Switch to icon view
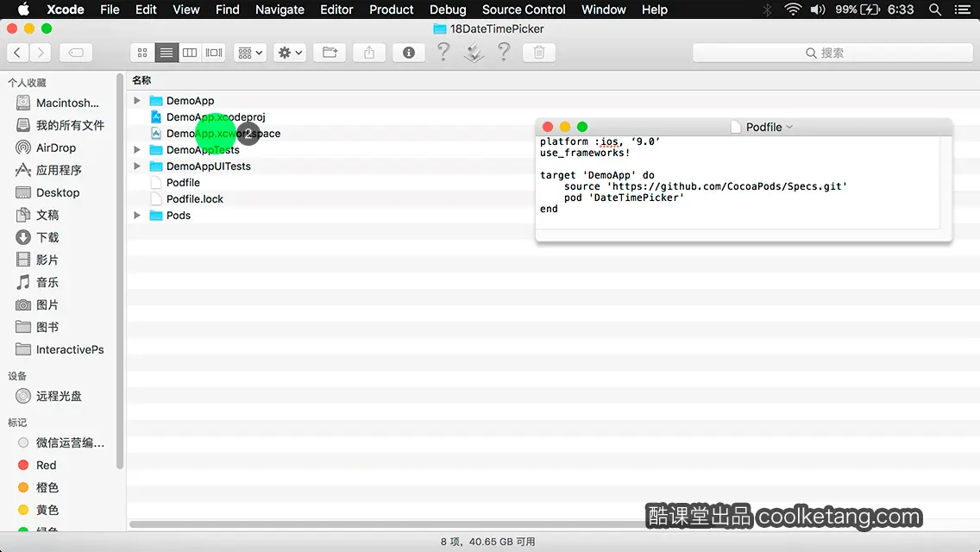This screenshot has height=552, width=980. tap(142, 53)
